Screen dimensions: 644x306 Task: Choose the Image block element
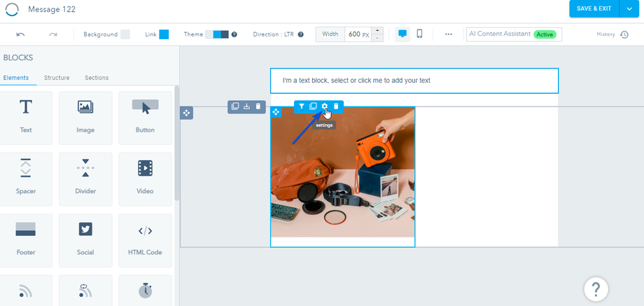(85, 118)
